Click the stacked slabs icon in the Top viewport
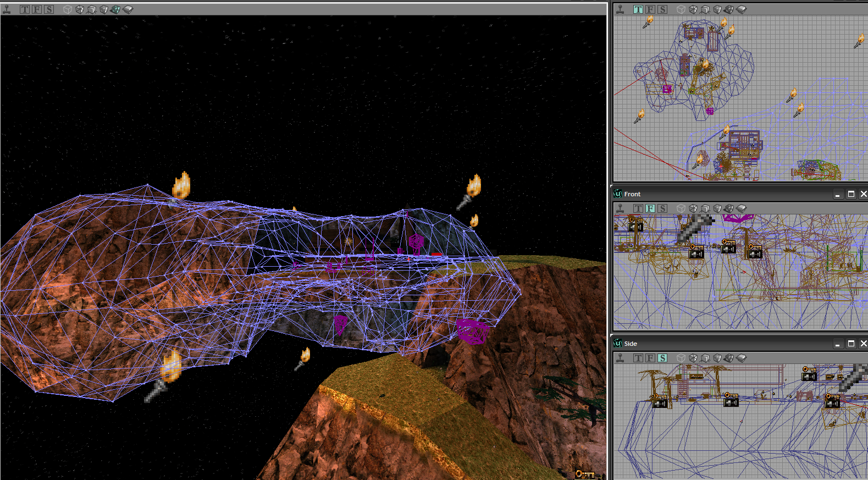 pyautogui.click(x=742, y=9)
